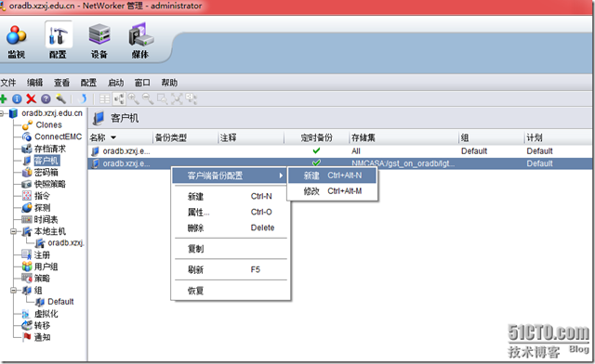Image resolution: width=595 pixels, height=364 pixels.
Task: Collapse the 本地主机 tree node
Action: click(x=14, y=231)
